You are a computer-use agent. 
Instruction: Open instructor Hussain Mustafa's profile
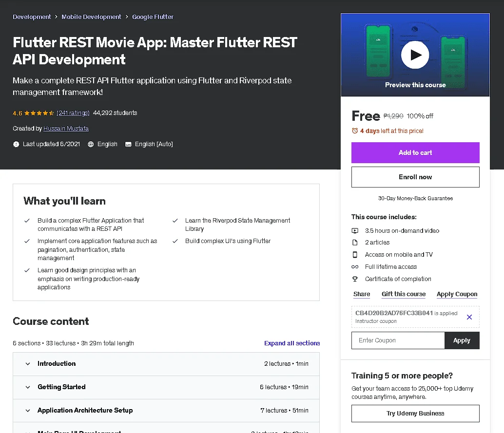[66, 129]
